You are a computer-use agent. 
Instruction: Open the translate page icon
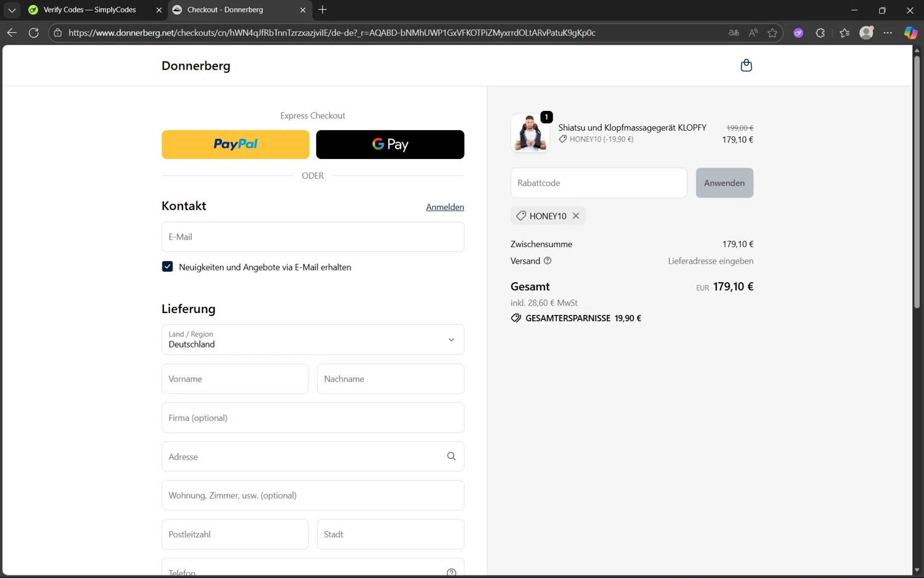pyautogui.click(x=734, y=33)
